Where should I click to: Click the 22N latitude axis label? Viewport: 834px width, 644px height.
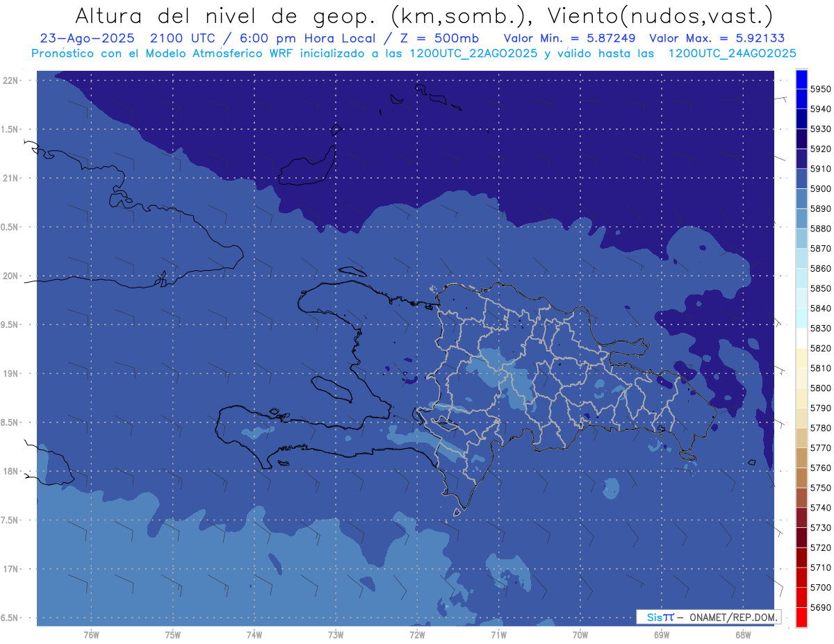coord(10,80)
